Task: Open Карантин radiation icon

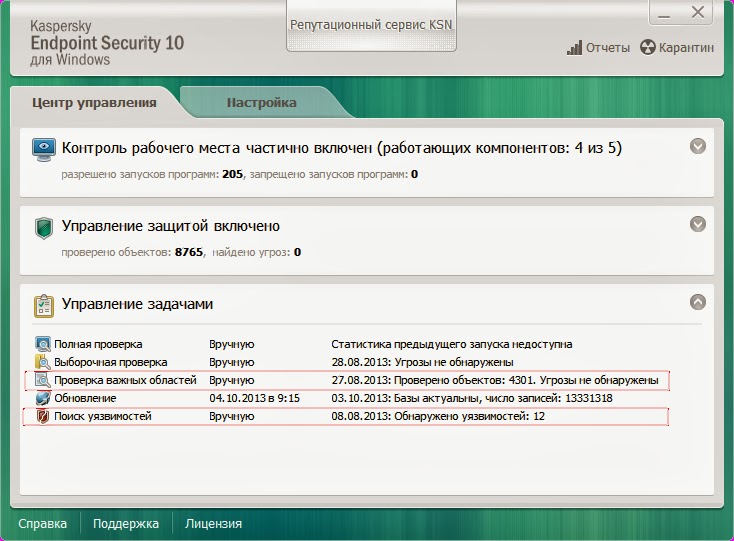Action: click(648, 48)
